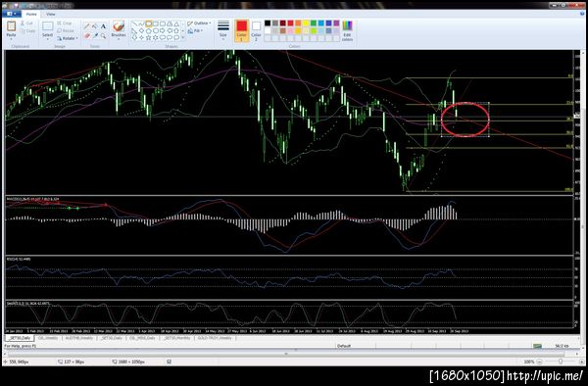This screenshot has width=588, height=386.
Task: Select the Text tool
Action: tap(104, 26)
